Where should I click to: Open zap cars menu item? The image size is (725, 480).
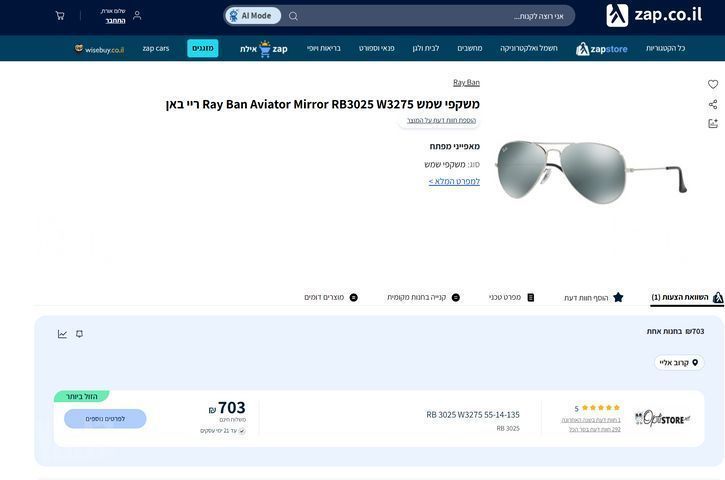point(156,48)
